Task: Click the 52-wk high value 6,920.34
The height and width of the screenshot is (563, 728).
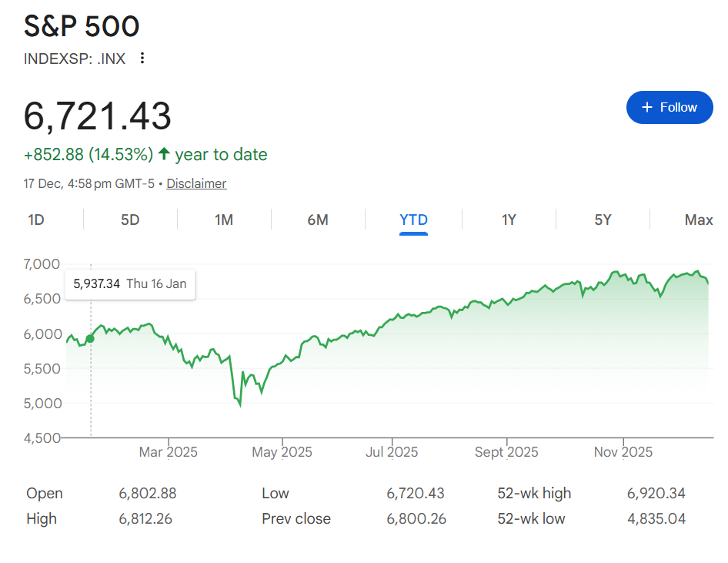Action: click(656, 494)
